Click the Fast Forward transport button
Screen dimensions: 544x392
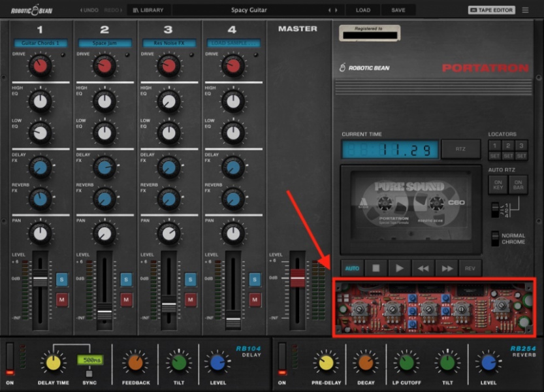pos(447,268)
